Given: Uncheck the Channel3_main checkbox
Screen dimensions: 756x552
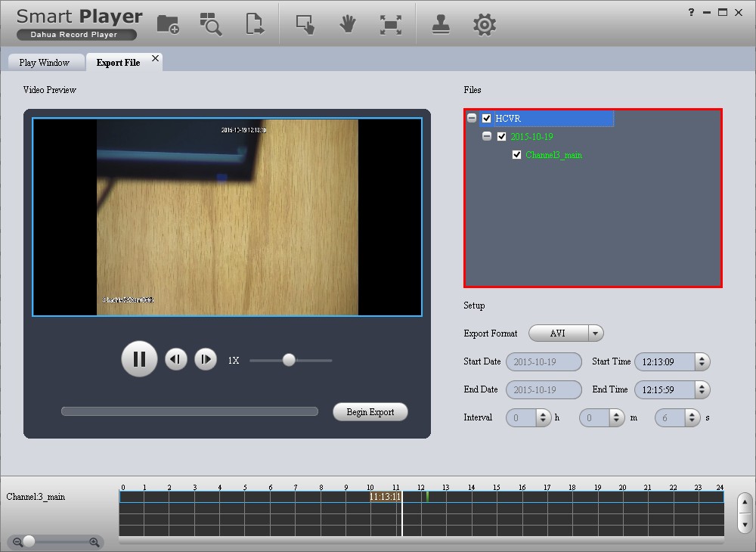Looking at the screenshot, I should coord(517,155).
